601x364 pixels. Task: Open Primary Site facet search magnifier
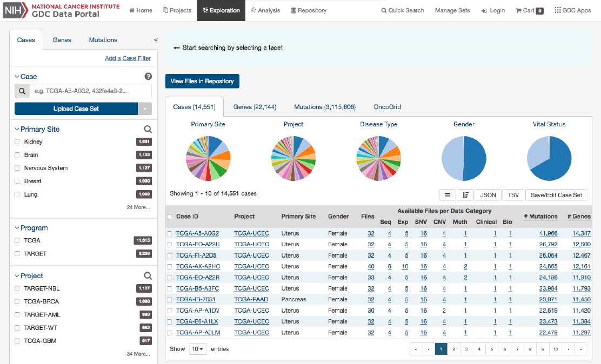[x=148, y=129]
